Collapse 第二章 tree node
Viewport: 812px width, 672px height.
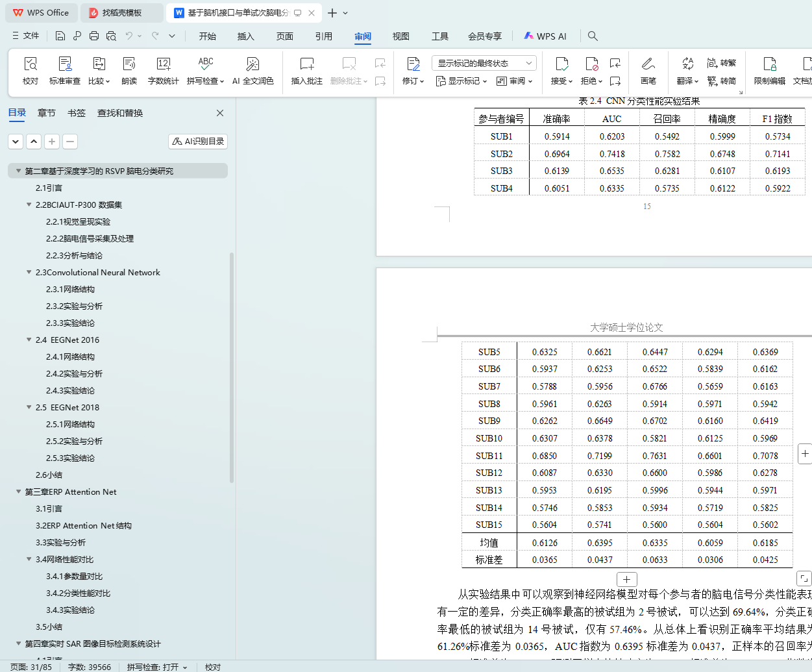pyautogui.click(x=18, y=171)
